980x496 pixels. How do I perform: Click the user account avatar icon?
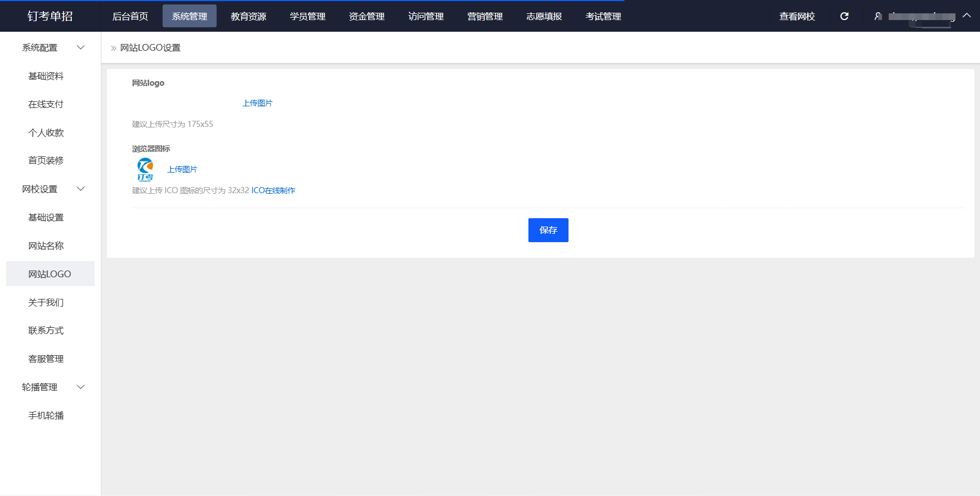coord(878,16)
